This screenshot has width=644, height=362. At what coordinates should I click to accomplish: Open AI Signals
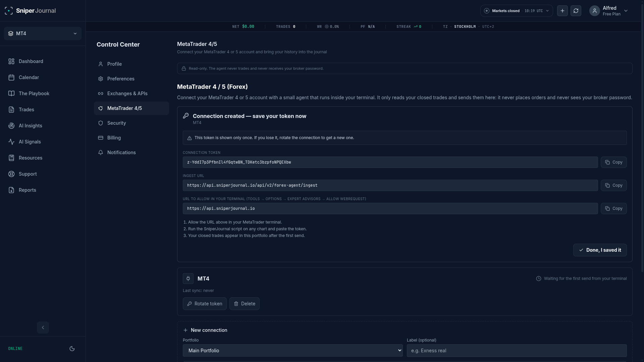[43, 142]
